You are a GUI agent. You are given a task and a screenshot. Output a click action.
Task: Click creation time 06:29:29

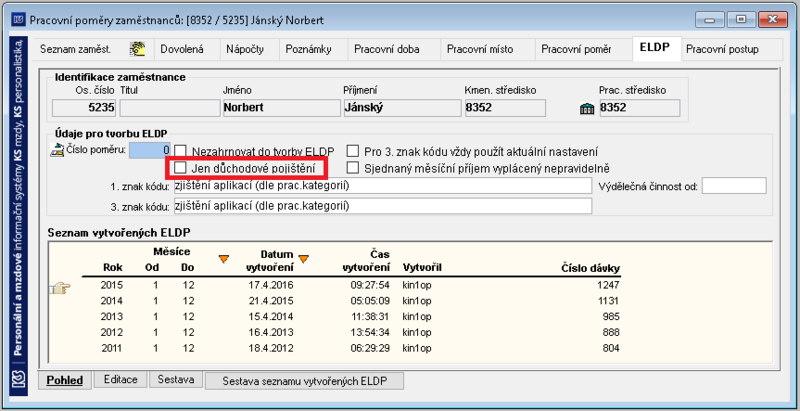370,348
